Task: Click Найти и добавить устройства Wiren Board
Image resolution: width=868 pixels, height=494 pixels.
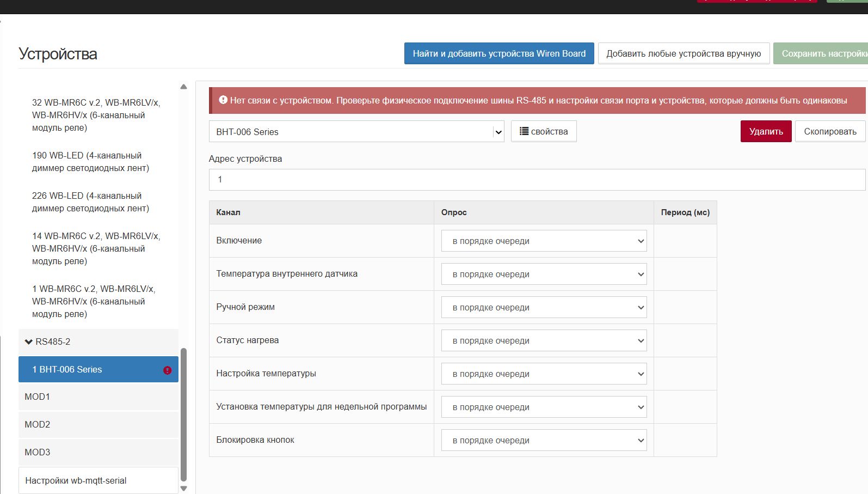Action: (x=498, y=53)
